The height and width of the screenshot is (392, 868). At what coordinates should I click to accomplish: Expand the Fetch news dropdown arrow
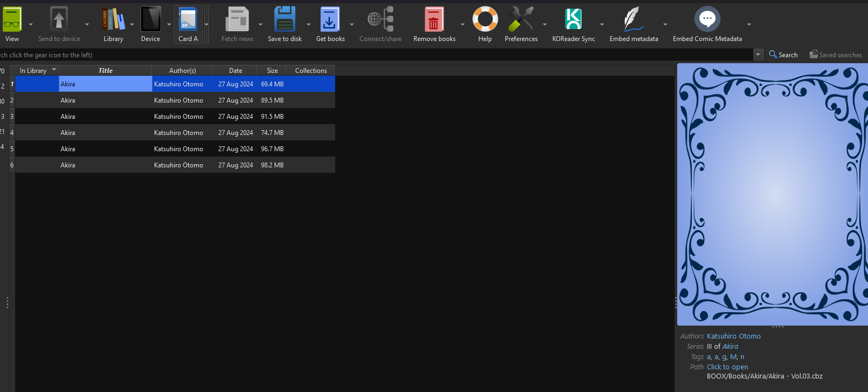[x=261, y=24]
